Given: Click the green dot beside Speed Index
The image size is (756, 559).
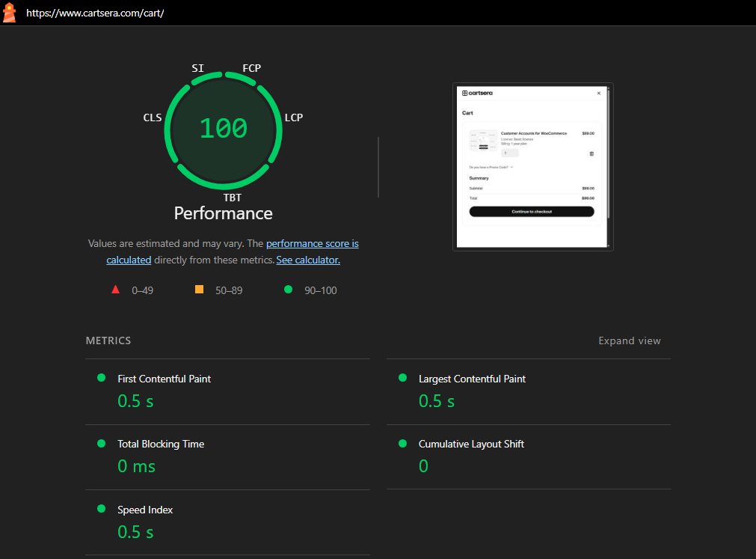Looking at the screenshot, I should pos(101,508).
